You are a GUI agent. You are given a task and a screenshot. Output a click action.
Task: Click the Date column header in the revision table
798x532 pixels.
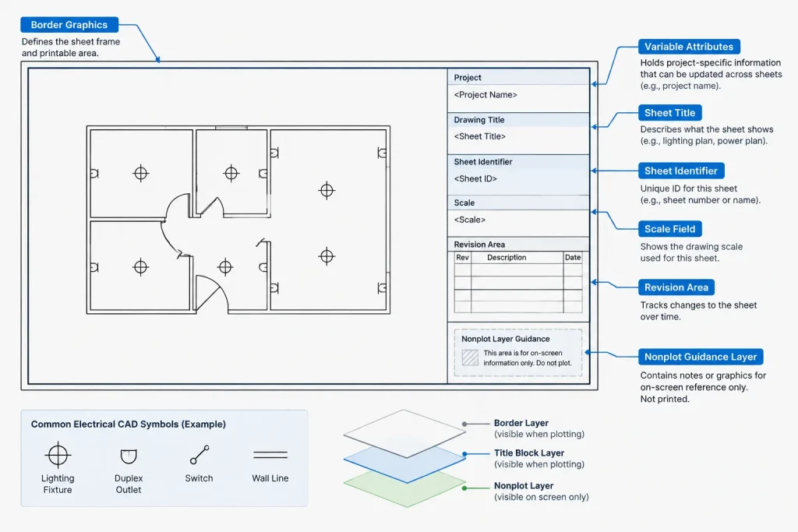tap(573, 257)
